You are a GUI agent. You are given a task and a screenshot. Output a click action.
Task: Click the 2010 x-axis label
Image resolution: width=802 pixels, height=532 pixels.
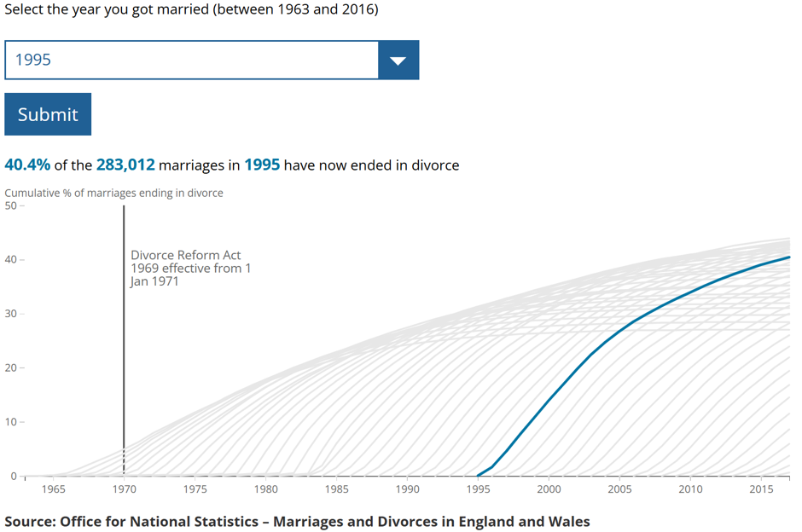690,489
